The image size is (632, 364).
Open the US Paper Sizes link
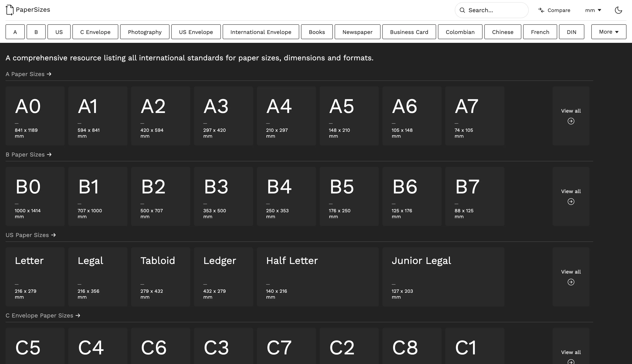click(27, 235)
